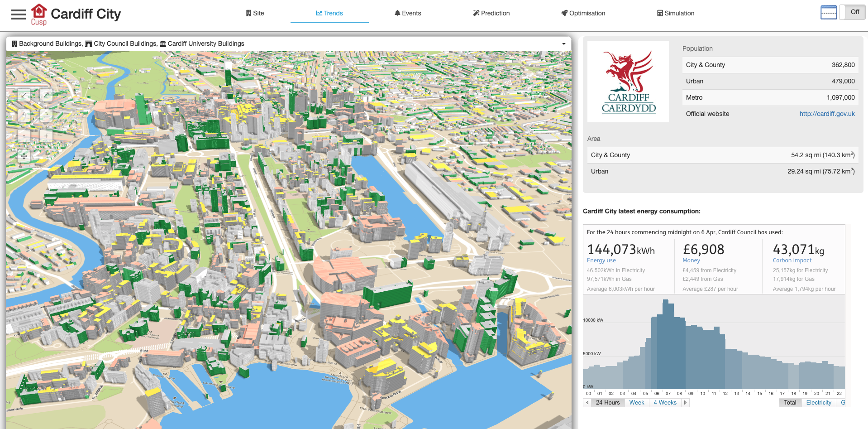Show Electricity only in chart
This screenshot has width=868, height=429.
(819, 402)
